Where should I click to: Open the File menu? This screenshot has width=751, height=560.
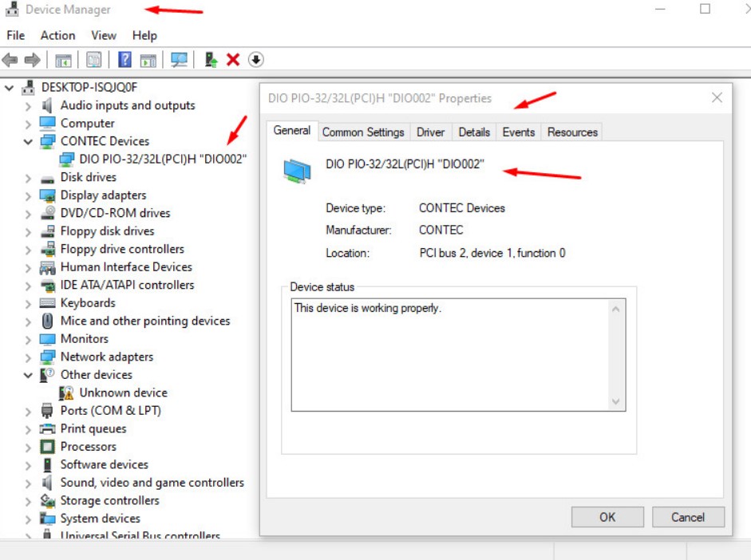15,35
